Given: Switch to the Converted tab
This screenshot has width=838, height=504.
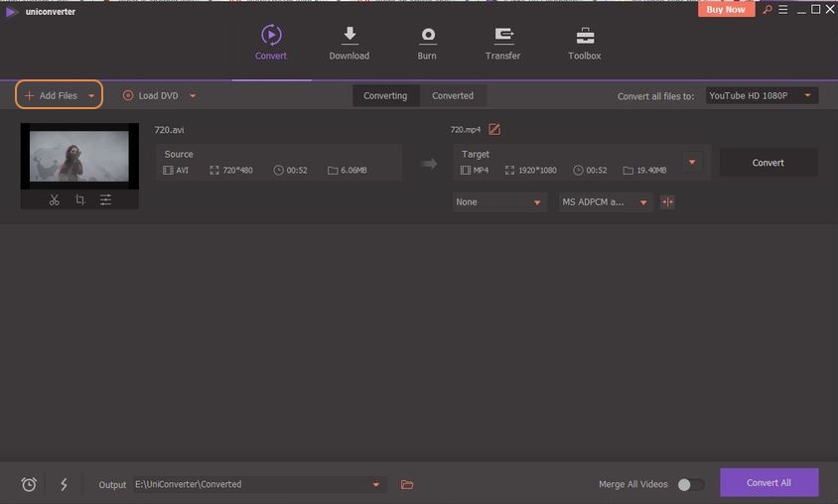Looking at the screenshot, I should point(453,95).
